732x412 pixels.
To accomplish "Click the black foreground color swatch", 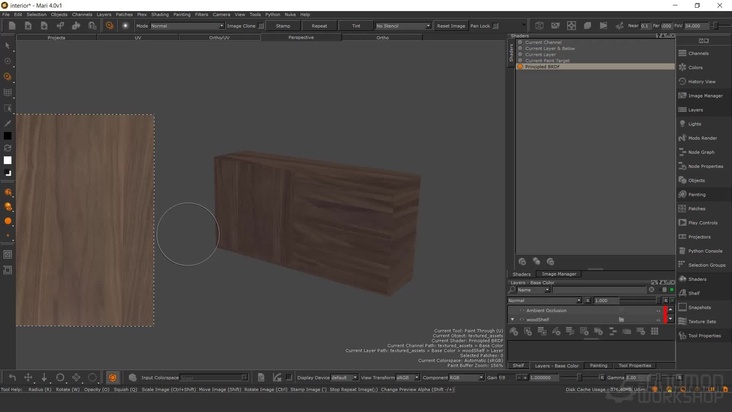I will (7, 136).
